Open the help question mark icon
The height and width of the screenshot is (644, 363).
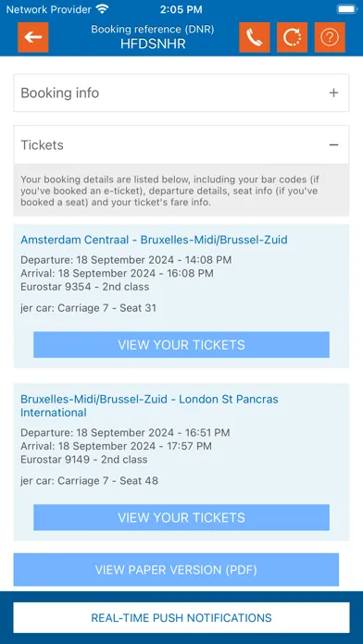click(x=330, y=37)
